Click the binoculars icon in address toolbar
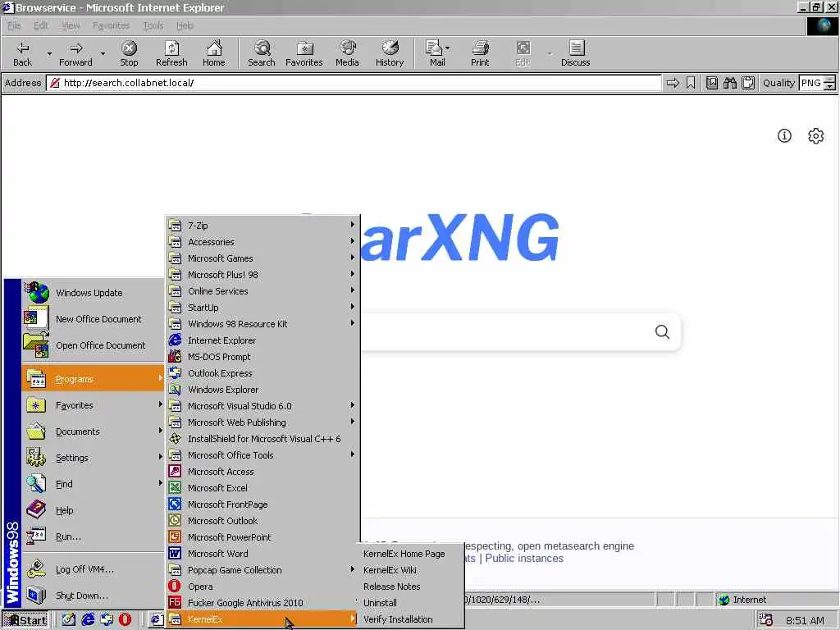 coord(729,83)
